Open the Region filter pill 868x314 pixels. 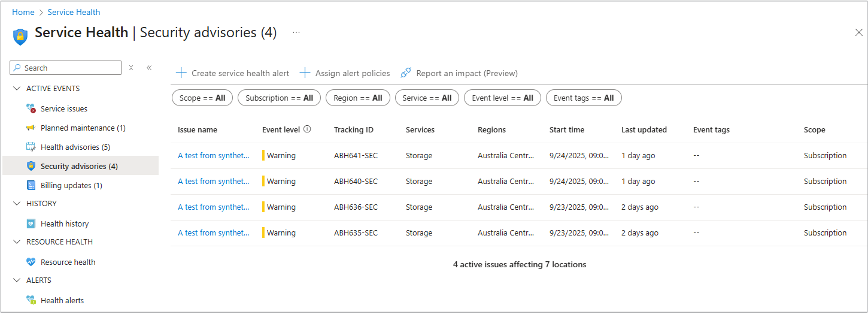tap(357, 98)
